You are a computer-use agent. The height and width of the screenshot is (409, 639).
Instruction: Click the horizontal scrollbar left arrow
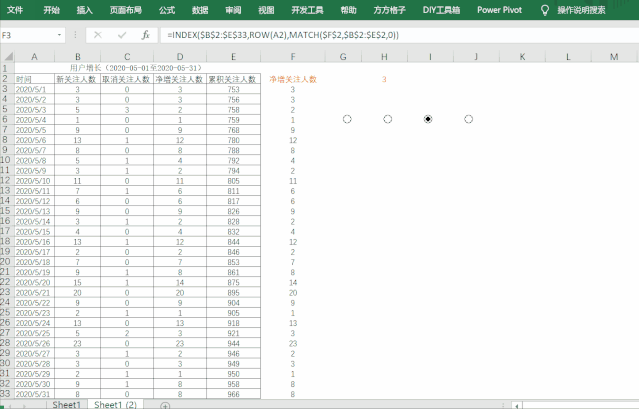pos(517,406)
